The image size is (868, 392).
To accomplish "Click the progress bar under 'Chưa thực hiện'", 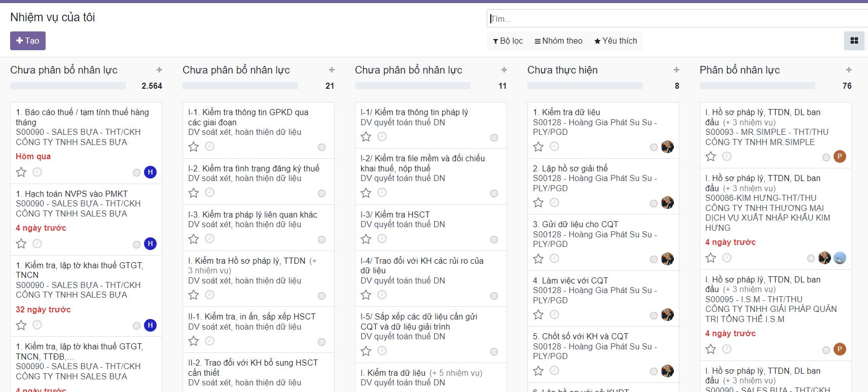I will 585,86.
